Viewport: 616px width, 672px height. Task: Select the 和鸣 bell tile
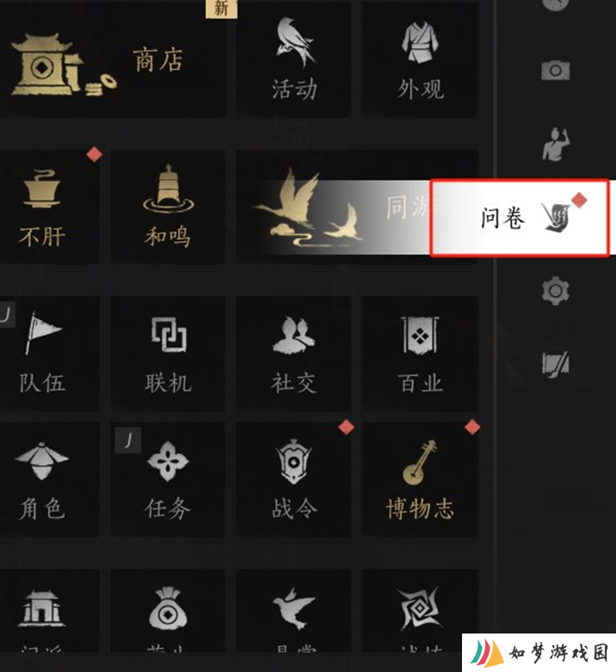click(168, 206)
